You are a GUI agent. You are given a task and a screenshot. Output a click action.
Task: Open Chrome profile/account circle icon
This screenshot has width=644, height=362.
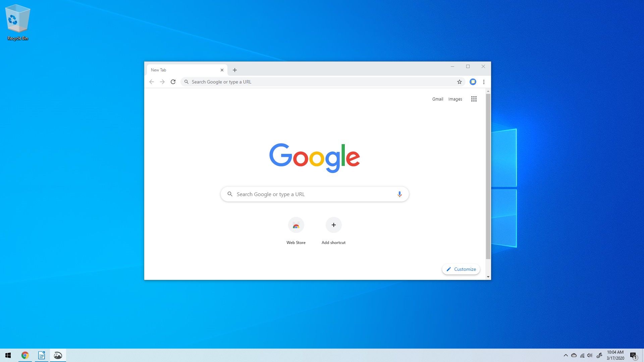pos(473,82)
